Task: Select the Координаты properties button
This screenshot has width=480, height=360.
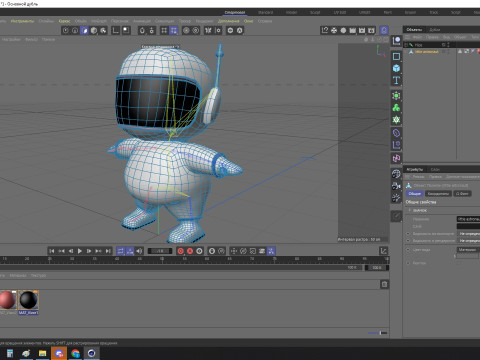Action: click(x=438, y=193)
